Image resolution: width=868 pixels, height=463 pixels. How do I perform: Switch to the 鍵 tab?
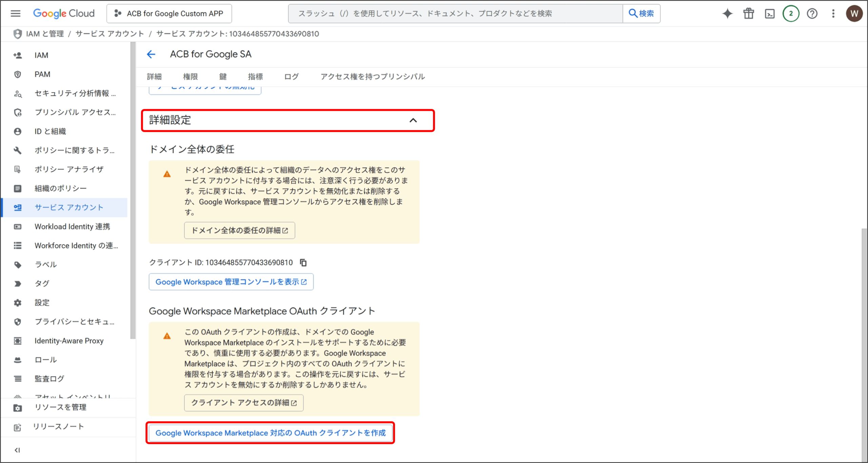(x=223, y=77)
